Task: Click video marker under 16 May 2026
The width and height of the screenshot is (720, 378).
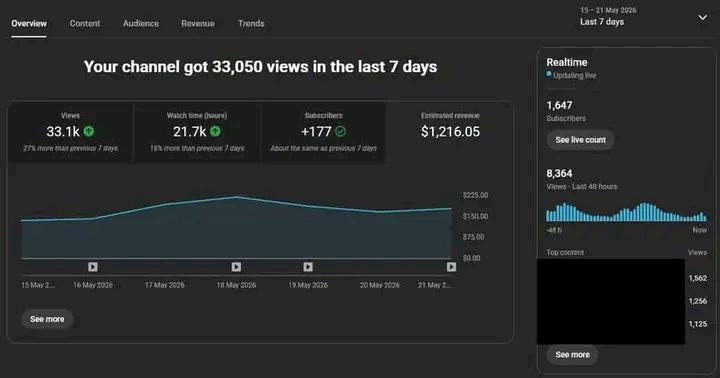Action: (x=93, y=267)
